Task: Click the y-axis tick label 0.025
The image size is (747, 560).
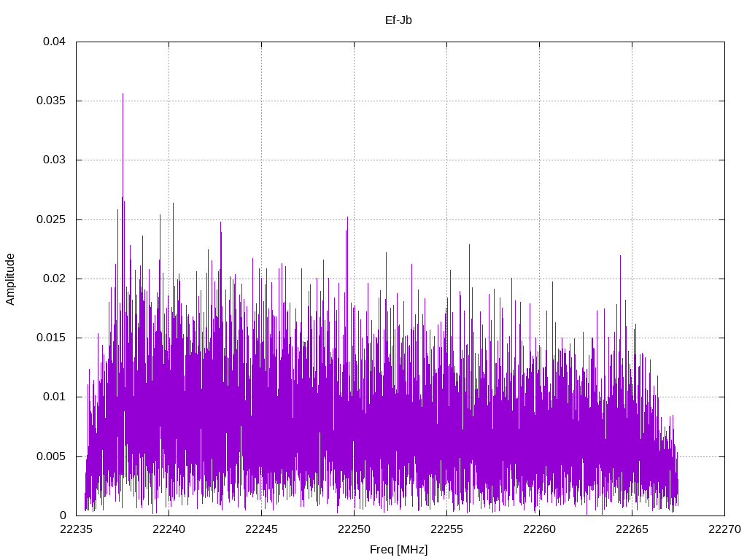Action: (x=51, y=219)
